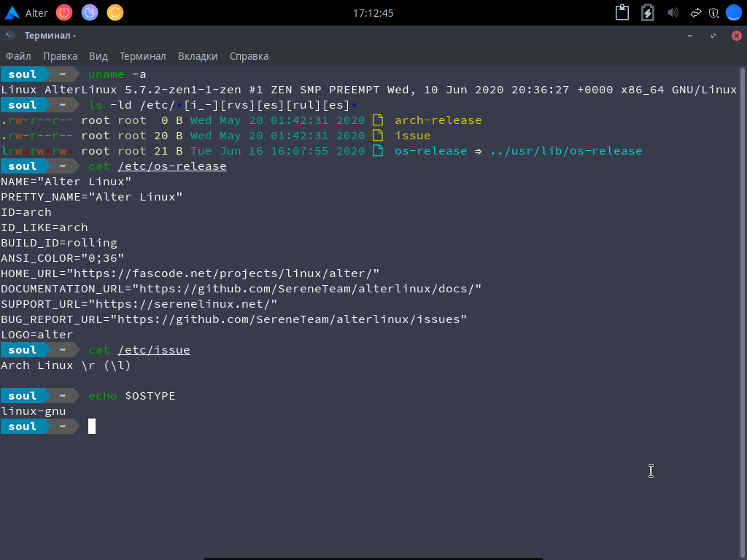Click the PRETTY_NAME="Alter Linux" line
The image size is (747, 560).
click(x=92, y=197)
